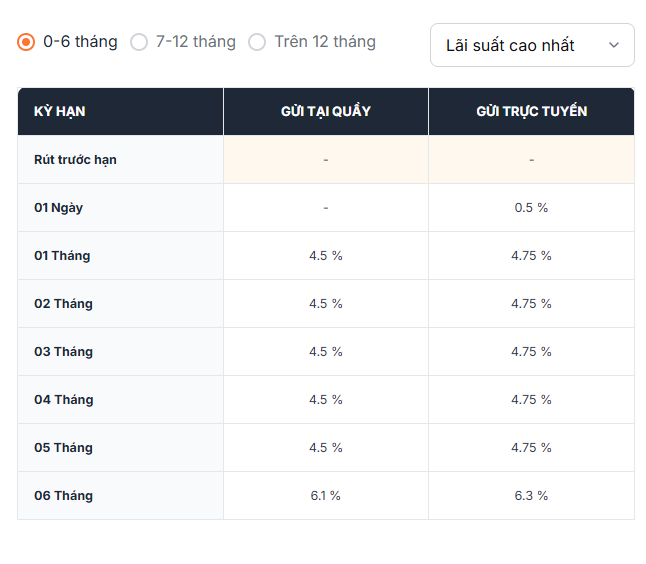The height and width of the screenshot is (564, 646).
Task: Click the 02 Tháng term label
Action: (63, 304)
